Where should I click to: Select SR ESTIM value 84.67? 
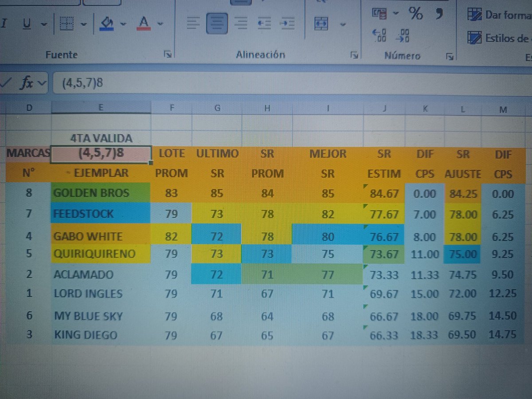click(384, 194)
